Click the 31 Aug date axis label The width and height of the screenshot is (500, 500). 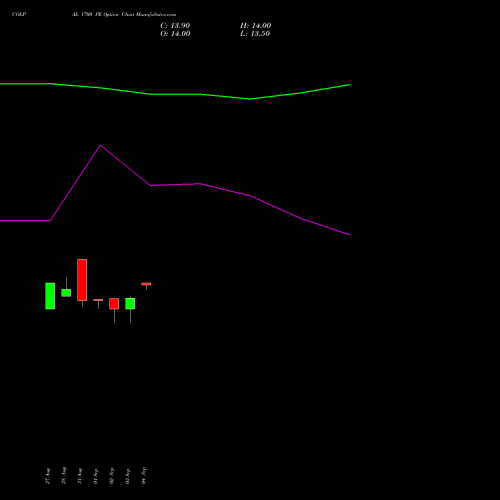click(x=80, y=476)
